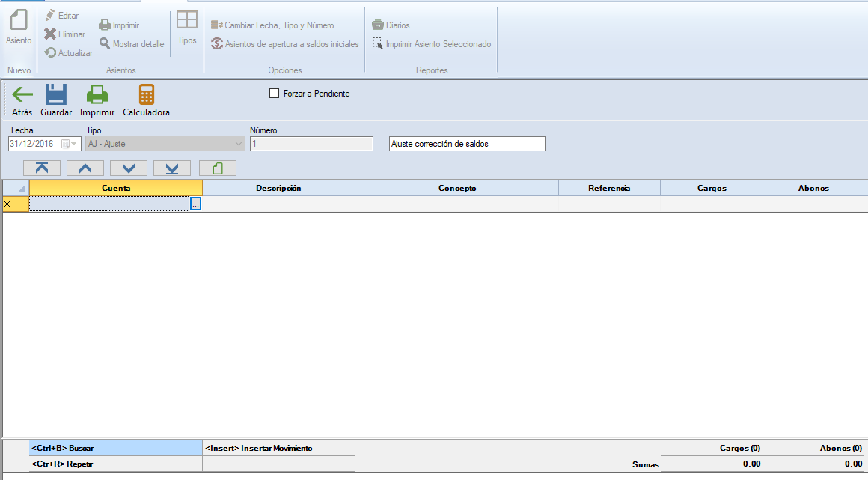Viewport: 868px width, 480px height.
Task: Click the Ctrl+B Buscar button
Action: 115,448
